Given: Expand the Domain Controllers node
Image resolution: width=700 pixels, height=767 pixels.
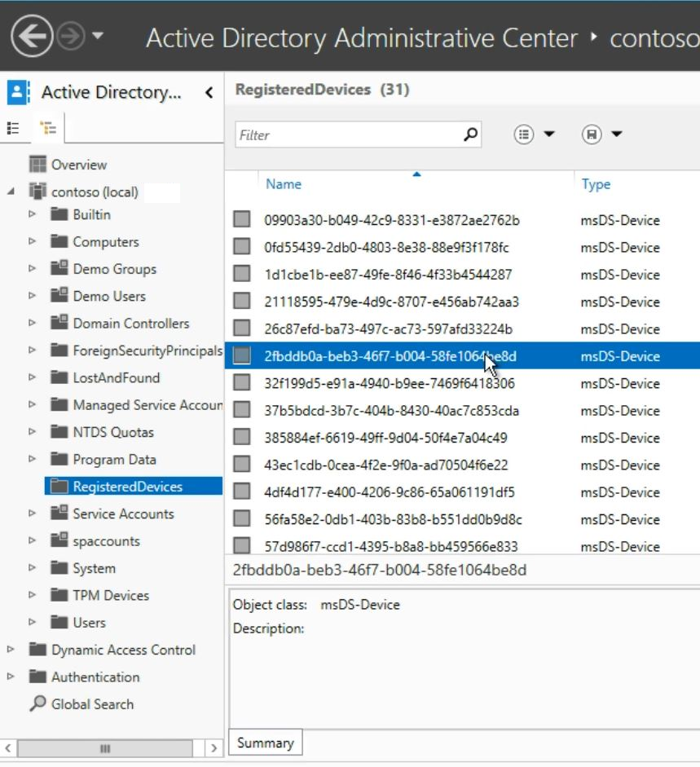Looking at the screenshot, I should 32,323.
